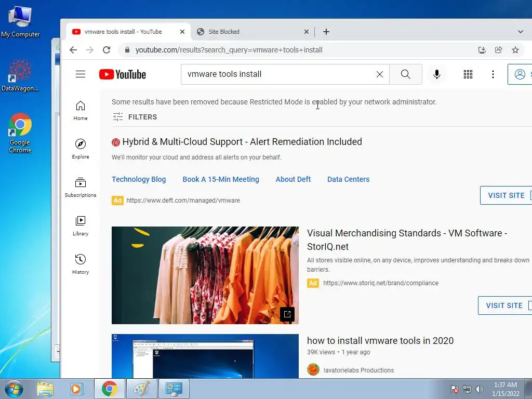
Task: Click VISIT SITE for Deft ad
Action: [x=506, y=195]
